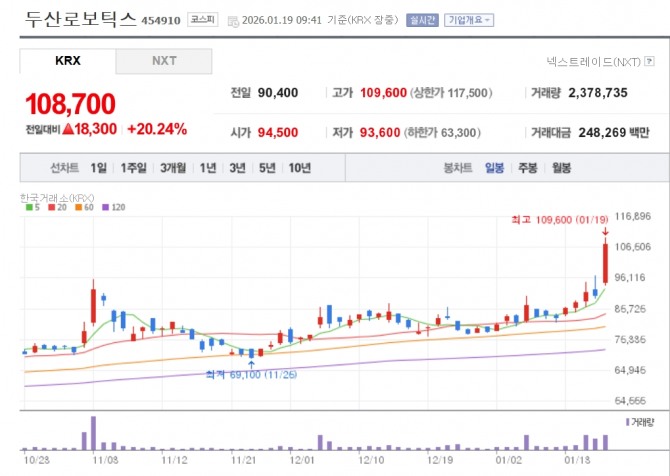The image size is (670, 476).
Task: Click the 최고 109,600 (01/19) chart marker
Action: (560, 220)
